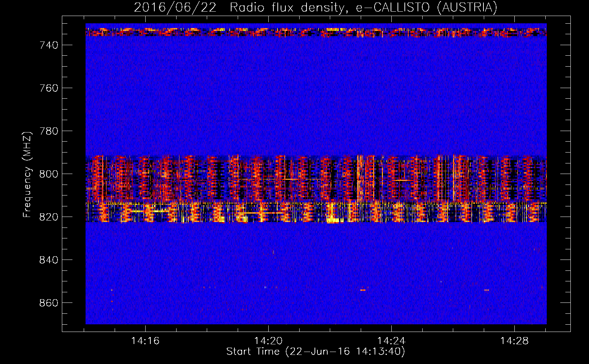Click the 820 frequency tick label
Screen dimensions: 589x364
[x=49, y=217]
